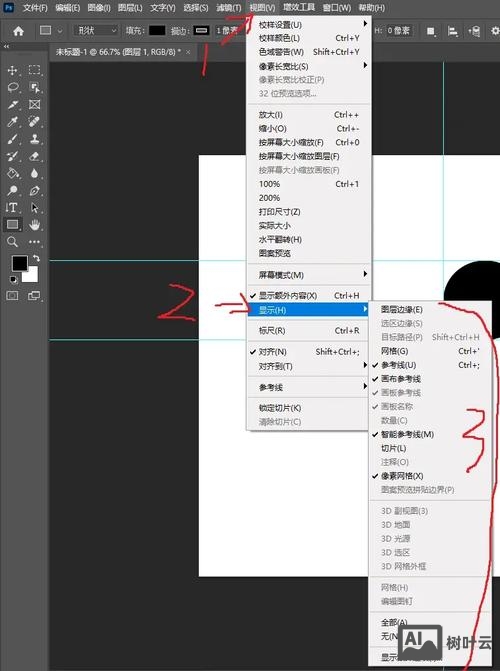Viewport: 500px width, 671px height.
Task: Toggle 对齐(N) snapping option
Action: [x=309, y=352]
